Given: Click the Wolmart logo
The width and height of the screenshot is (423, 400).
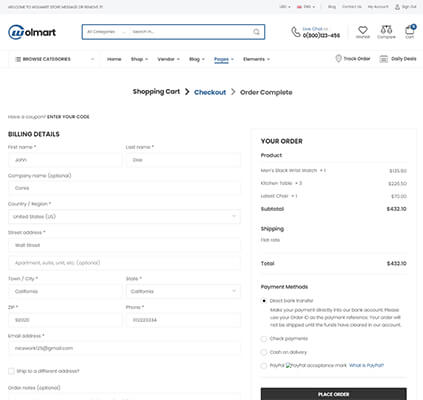Looking at the screenshot, I should [x=32, y=32].
